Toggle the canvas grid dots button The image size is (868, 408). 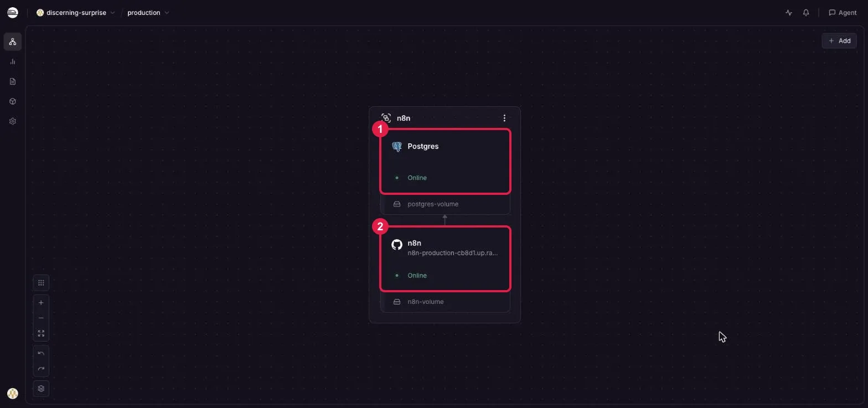(41, 283)
